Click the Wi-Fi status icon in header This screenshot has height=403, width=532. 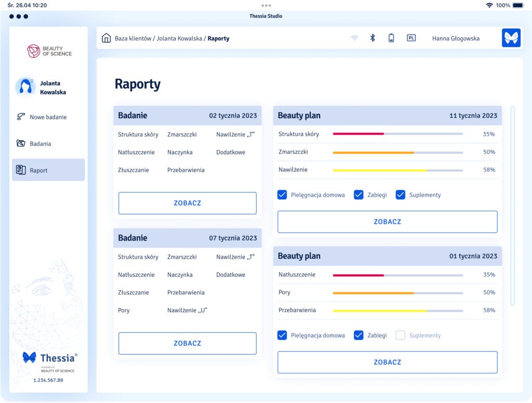click(354, 38)
